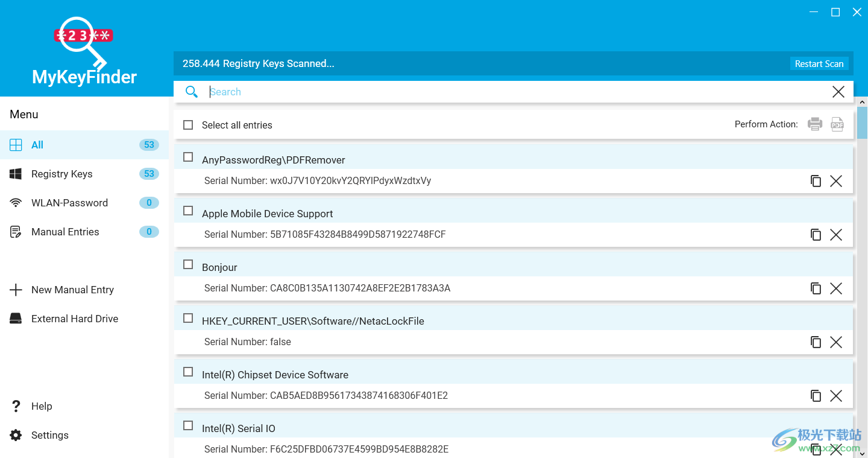The width and height of the screenshot is (868, 458).
Task: Check the Select all entries checkbox
Action: [187, 124]
